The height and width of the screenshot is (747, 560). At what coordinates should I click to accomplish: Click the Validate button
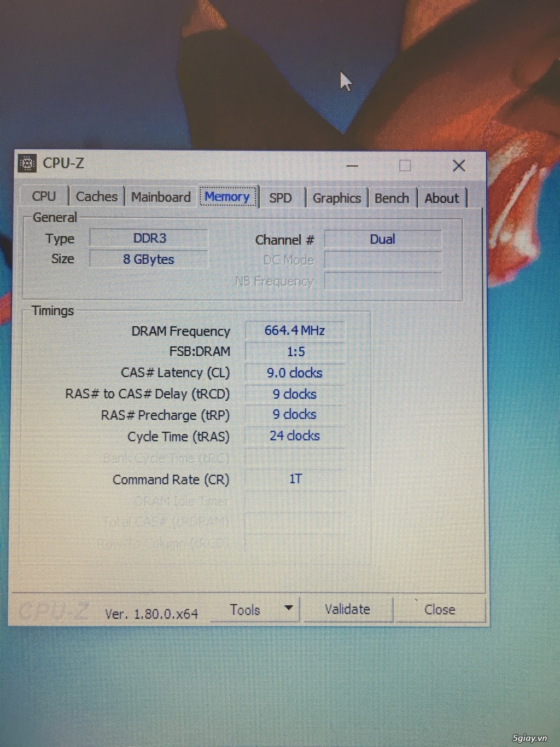pos(347,609)
